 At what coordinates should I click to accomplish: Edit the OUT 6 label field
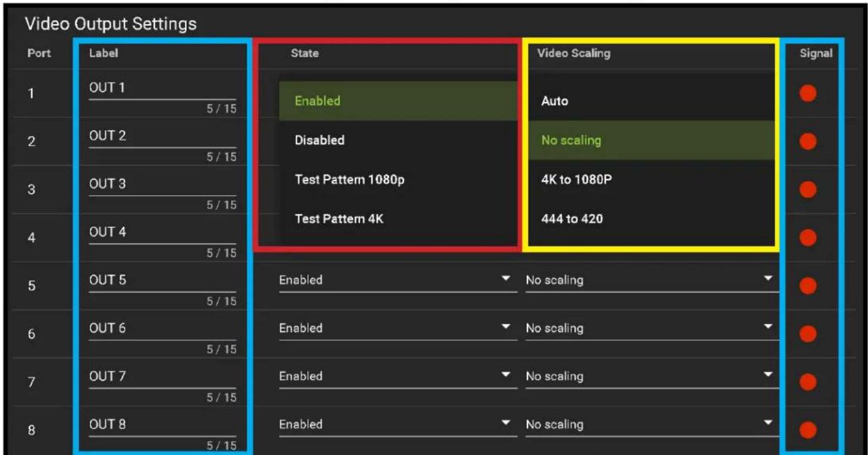click(163, 330)
